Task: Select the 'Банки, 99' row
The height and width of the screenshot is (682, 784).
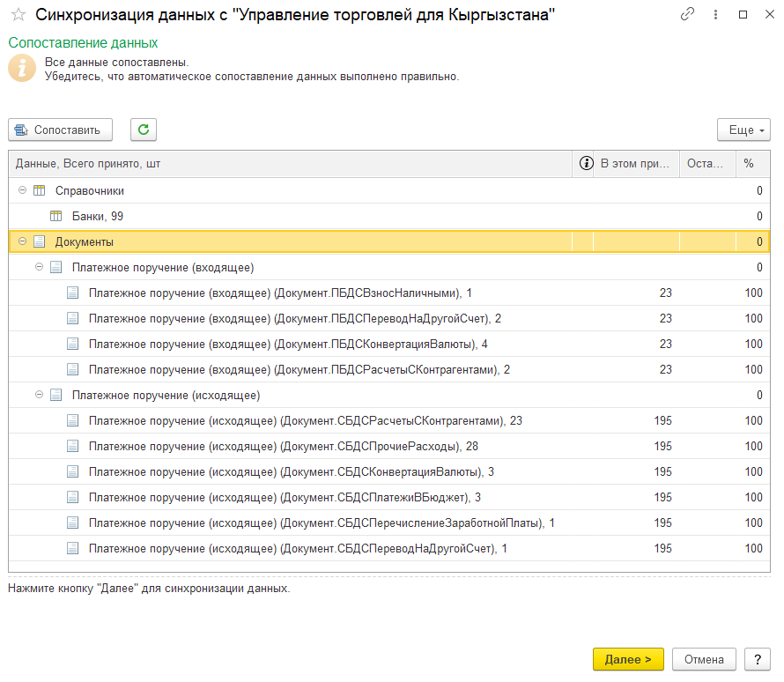Action: coord(389,216)
